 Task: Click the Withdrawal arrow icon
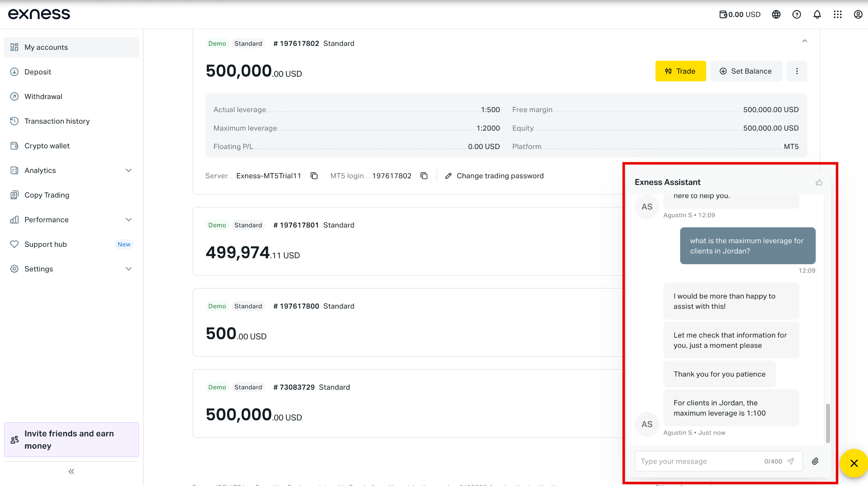pos(14,96)
